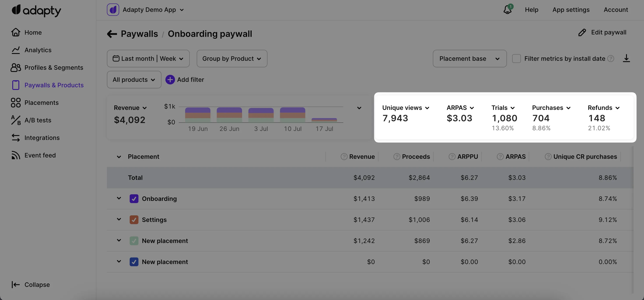
Task: Open the App settings link
Action: pyautogui.click(x=571, y=10)
